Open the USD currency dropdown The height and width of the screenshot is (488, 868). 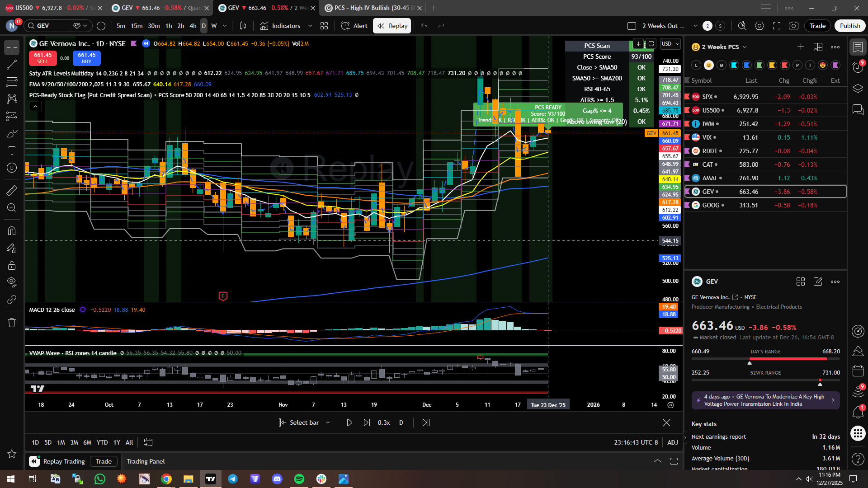click(670, 44)
